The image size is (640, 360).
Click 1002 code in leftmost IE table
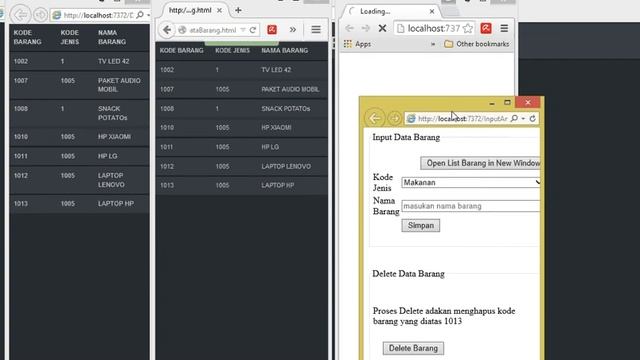(21, 61)
